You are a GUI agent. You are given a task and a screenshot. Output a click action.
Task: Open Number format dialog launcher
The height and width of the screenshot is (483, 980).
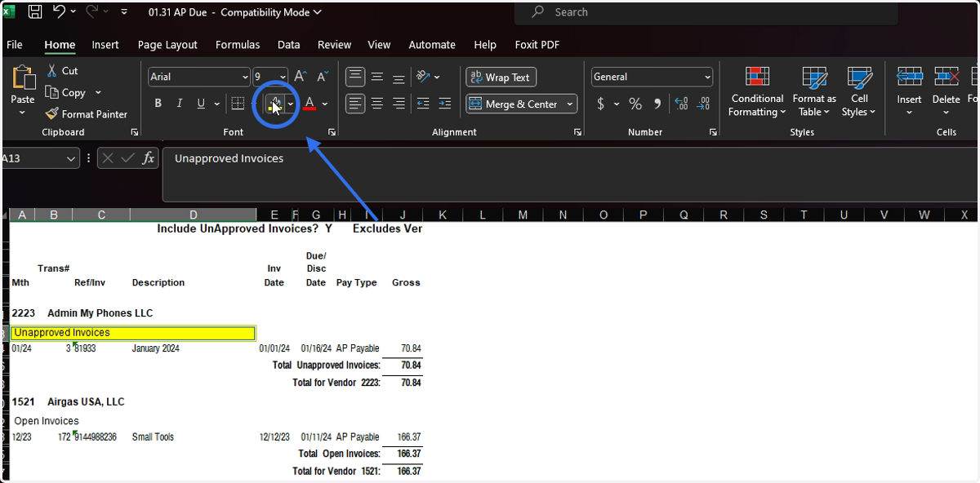tap(713, 132)
